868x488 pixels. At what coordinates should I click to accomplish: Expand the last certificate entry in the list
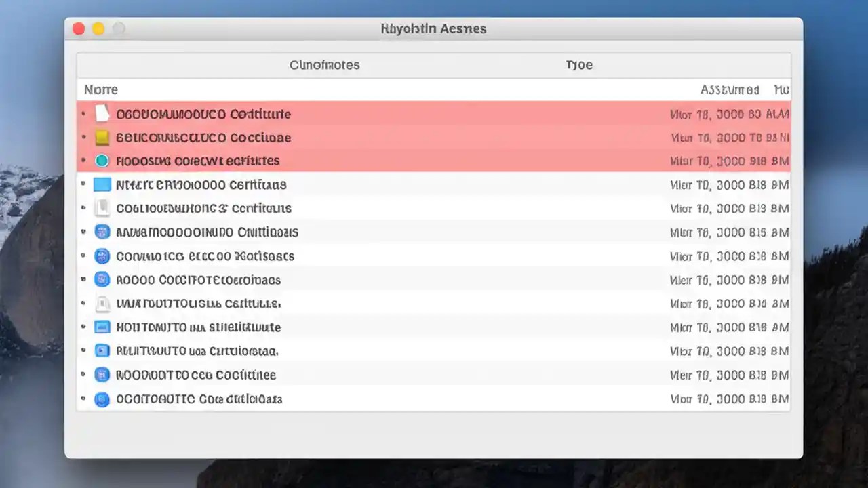(x=84, y=399)
